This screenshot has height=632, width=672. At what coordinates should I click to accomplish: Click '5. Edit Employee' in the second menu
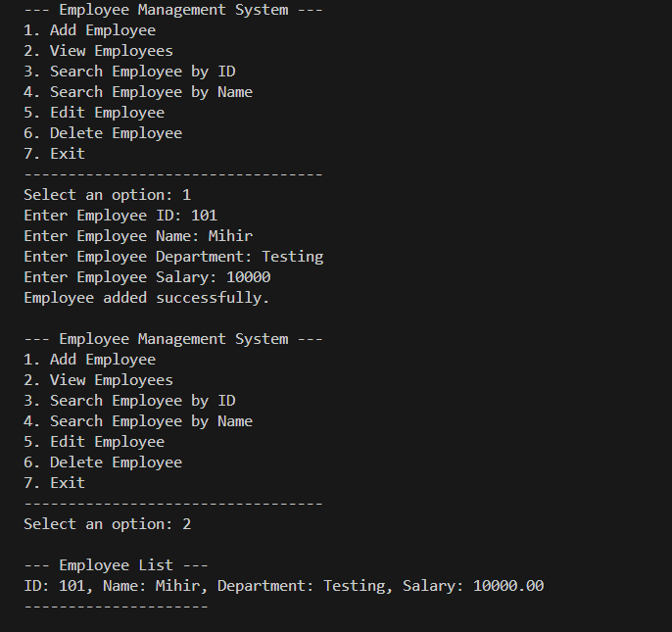point(94,442)
